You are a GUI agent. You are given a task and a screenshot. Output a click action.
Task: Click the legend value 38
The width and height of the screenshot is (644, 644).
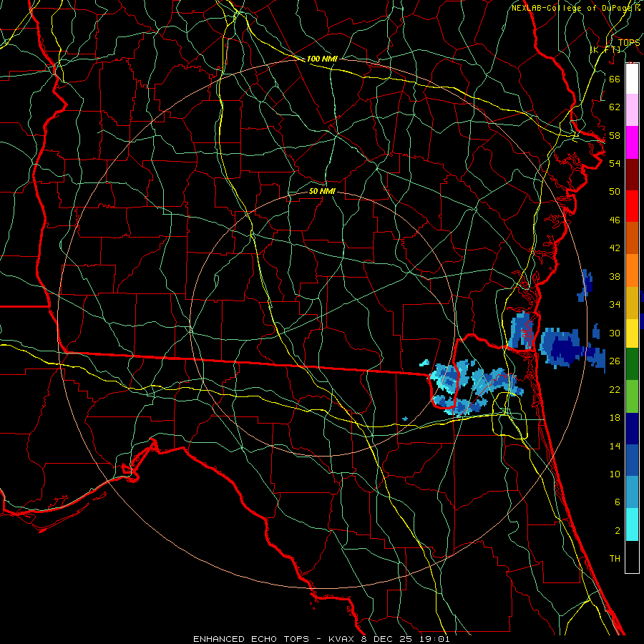click(615, 276)
